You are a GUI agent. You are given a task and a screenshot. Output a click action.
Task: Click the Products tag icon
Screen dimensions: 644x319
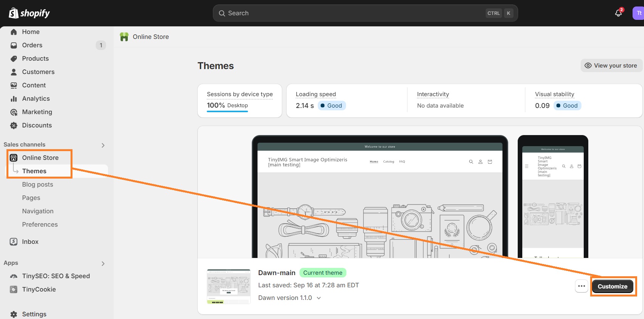[x=14, y=58]
